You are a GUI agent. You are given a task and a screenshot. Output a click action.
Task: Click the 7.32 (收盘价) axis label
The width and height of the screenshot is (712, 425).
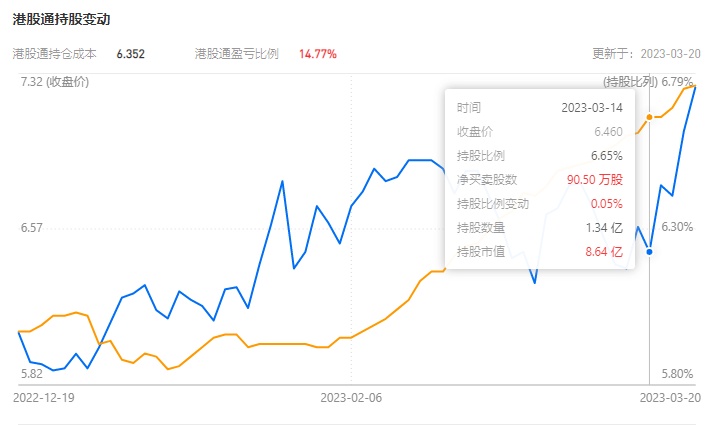click(x=54, y=81)
